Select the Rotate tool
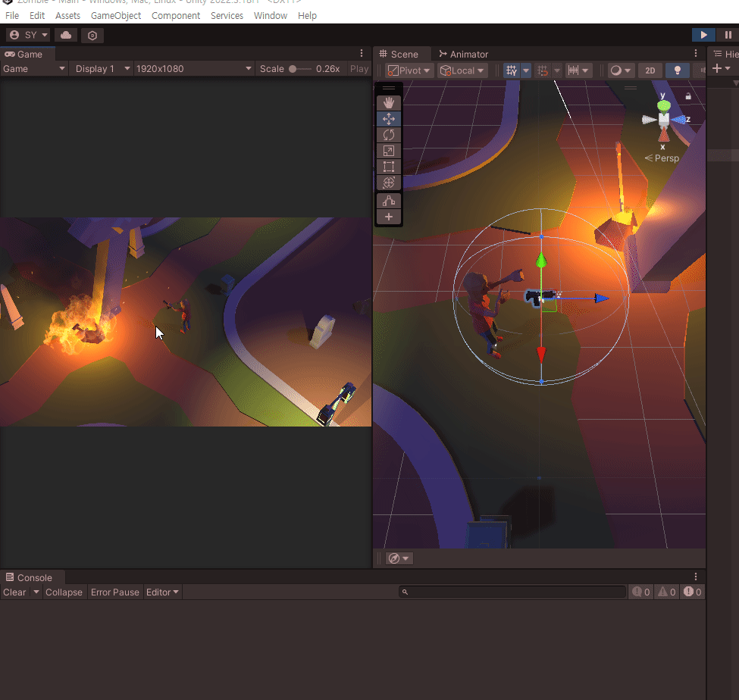 (388, 135)
